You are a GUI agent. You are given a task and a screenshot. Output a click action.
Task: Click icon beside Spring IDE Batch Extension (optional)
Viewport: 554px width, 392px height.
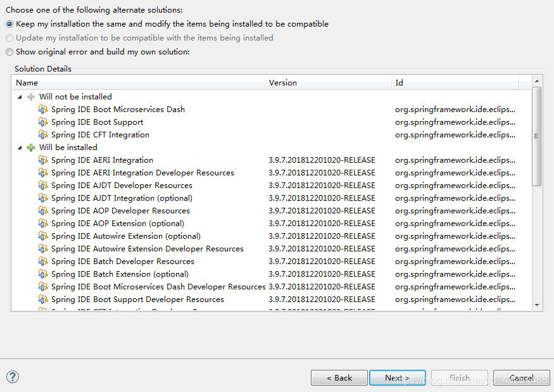(43, 274)
